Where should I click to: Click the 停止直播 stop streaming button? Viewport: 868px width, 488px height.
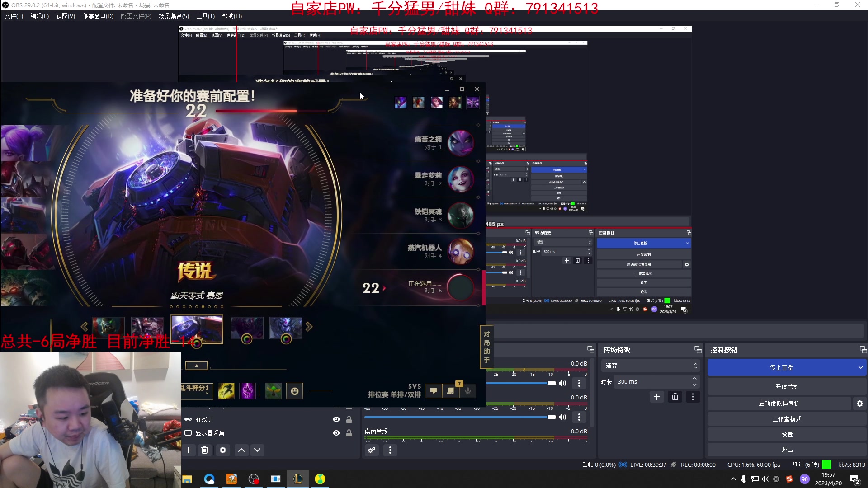[x=781, y=367]
